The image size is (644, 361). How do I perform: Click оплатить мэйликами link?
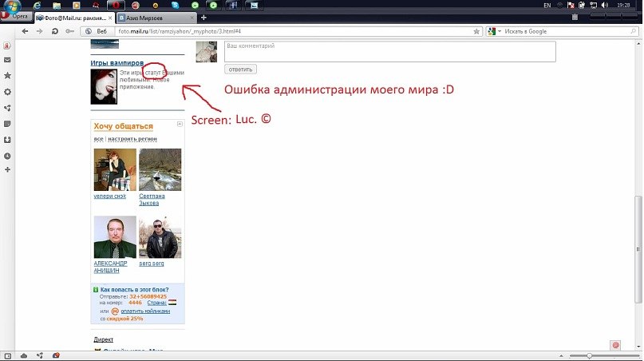click(145, 311)
